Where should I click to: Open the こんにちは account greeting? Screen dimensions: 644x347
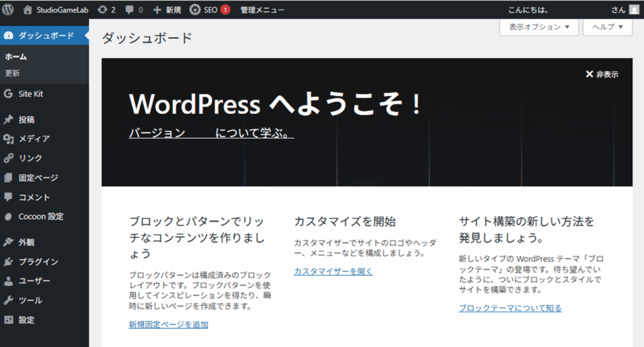coord(528,10)
